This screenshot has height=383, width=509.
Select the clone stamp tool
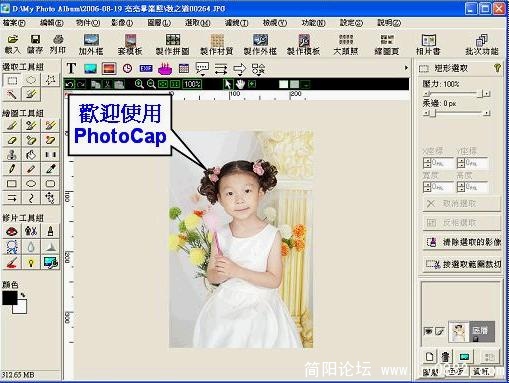click(x=12, y=155)
